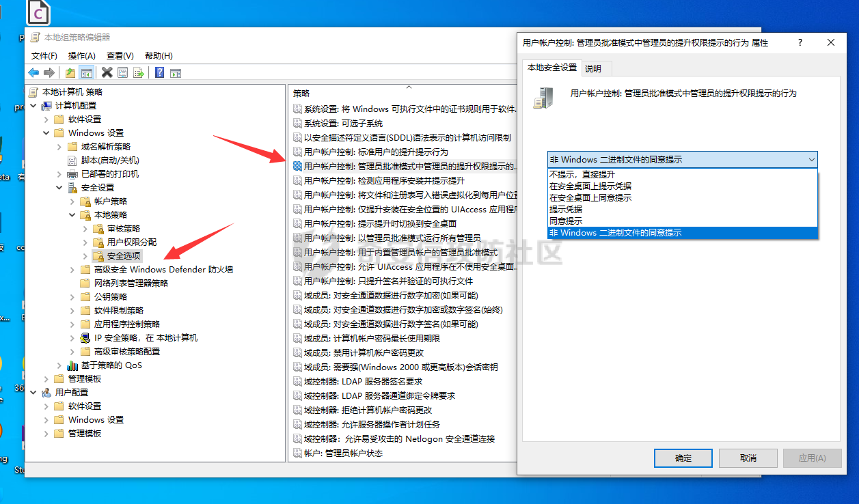Screen dimensions: 859x504
Task: Click the black X delete toolbar icon
Action: point(107,72)
